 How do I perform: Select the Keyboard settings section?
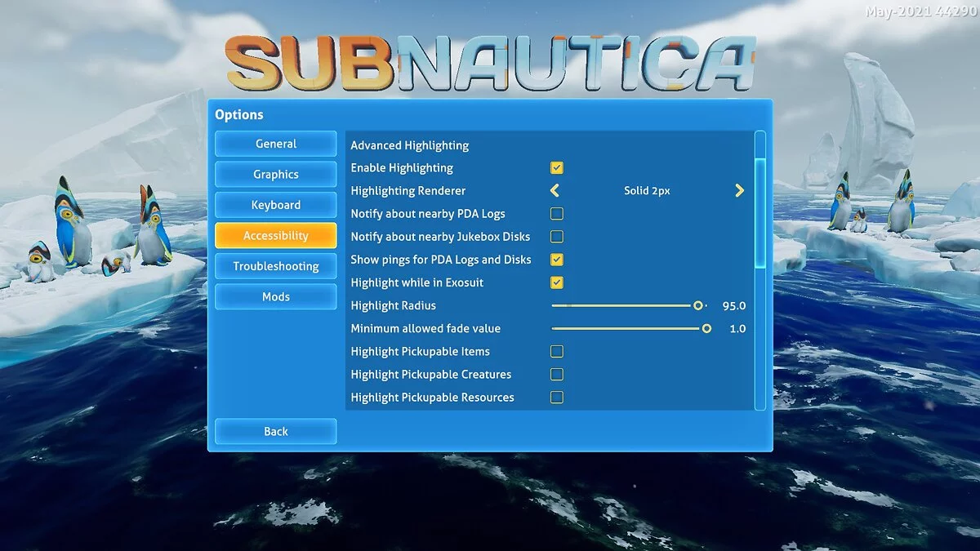point(275,204)
